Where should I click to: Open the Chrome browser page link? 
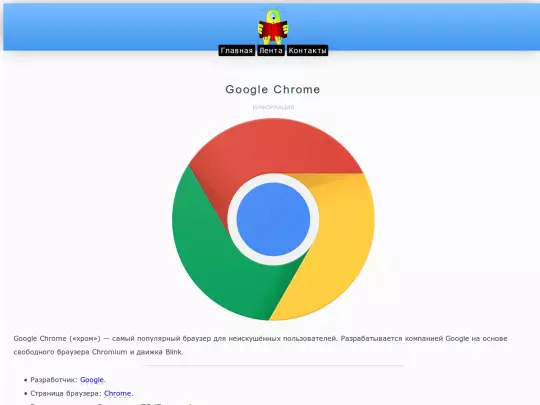[x=117, y=393]
